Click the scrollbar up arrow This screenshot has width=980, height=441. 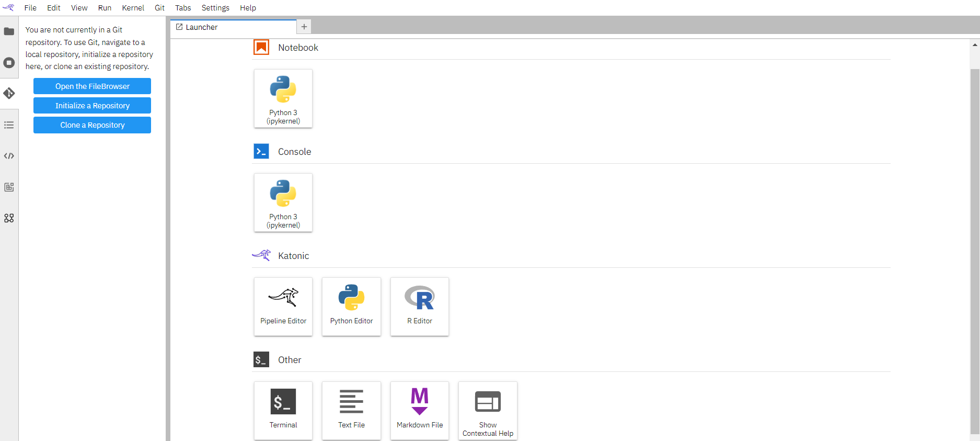[x=975, y=45]
